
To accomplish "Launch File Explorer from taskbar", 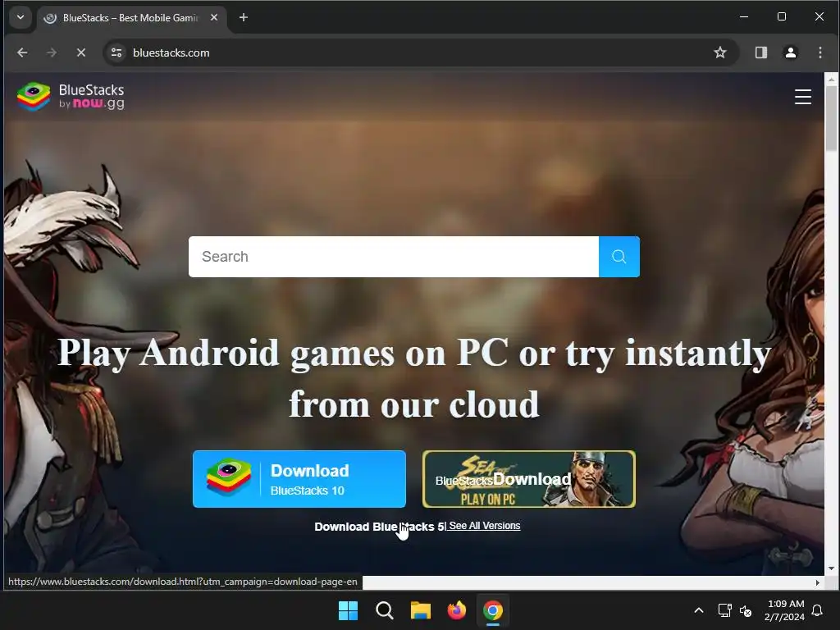I will (421, 610).
